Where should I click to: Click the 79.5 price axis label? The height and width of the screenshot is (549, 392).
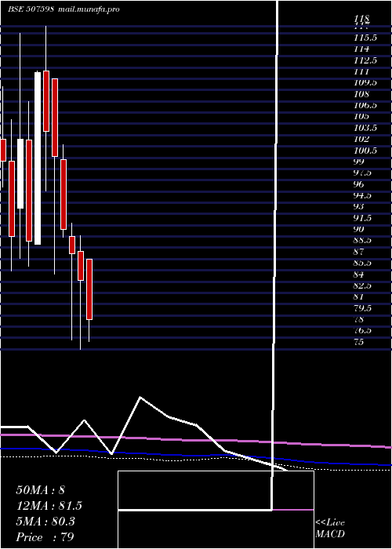coord(363,308)
